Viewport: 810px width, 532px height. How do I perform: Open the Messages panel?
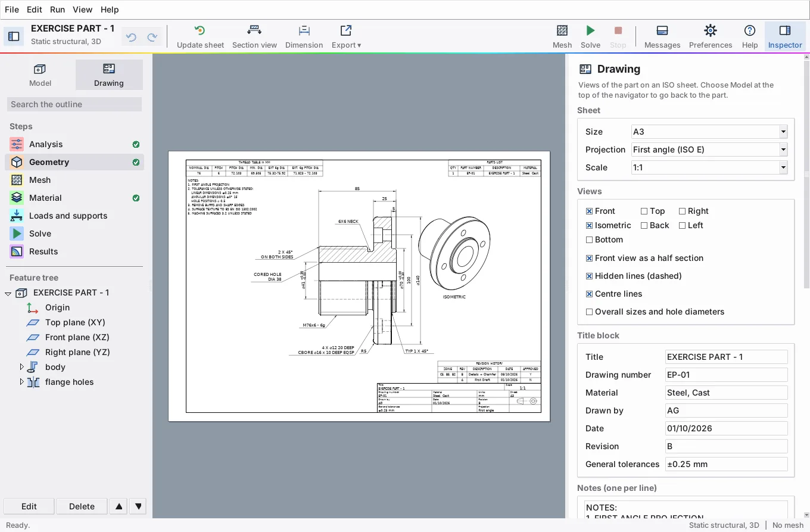(x=662, y=36)
